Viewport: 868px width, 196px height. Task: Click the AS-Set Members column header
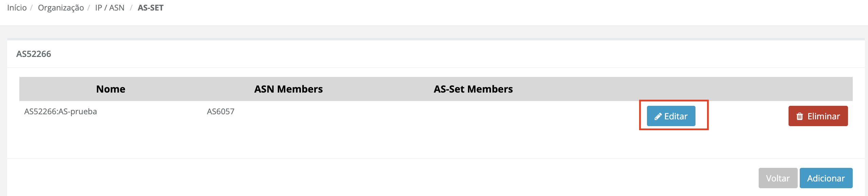[x=473, y=89]
